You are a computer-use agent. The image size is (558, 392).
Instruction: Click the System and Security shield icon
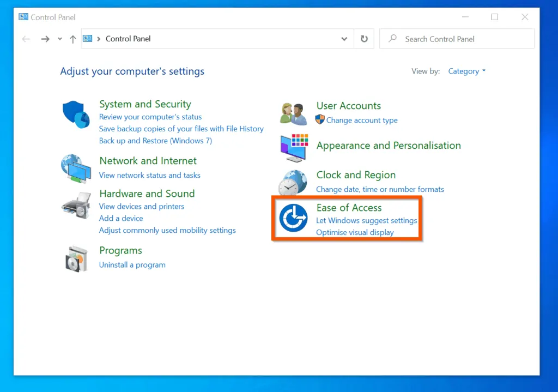click(x=76, y=114)
